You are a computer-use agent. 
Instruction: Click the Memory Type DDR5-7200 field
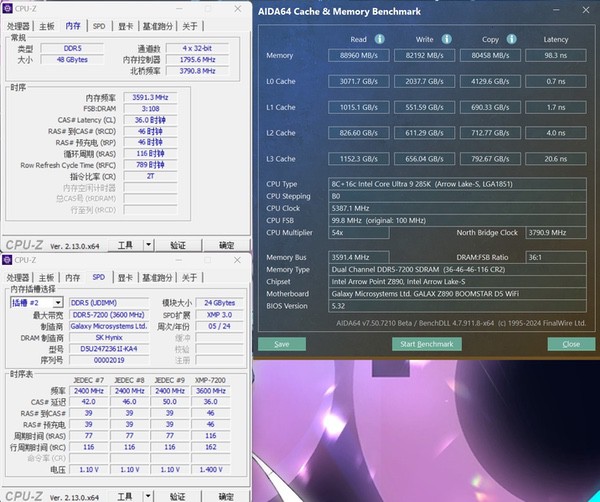tap(457, 269)
